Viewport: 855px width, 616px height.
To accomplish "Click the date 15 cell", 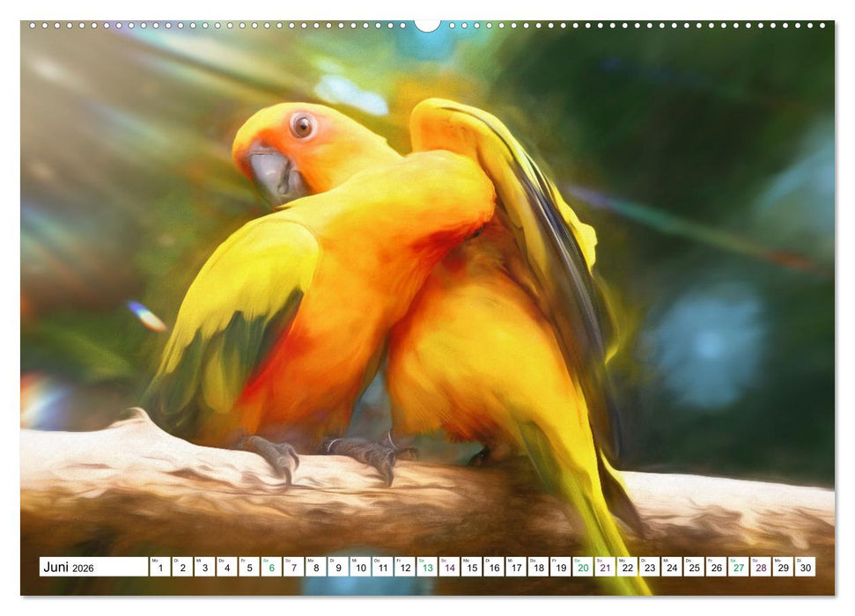I will click(470, 566).
